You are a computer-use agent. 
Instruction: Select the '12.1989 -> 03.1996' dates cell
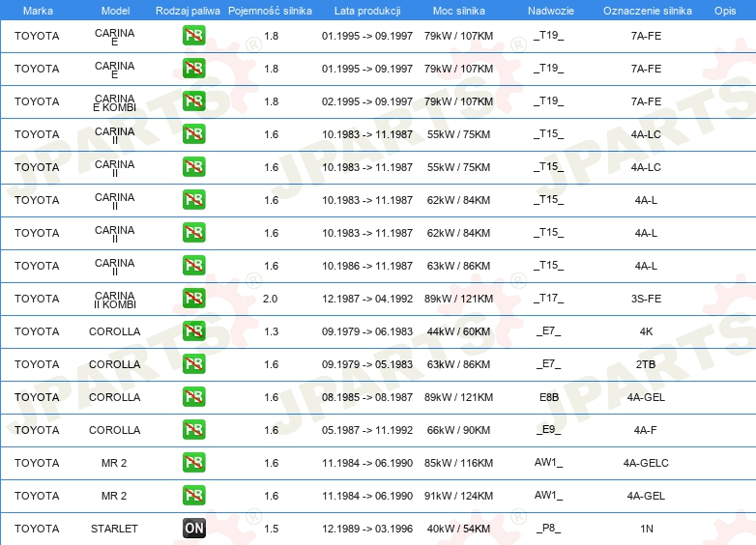point(367,529)
